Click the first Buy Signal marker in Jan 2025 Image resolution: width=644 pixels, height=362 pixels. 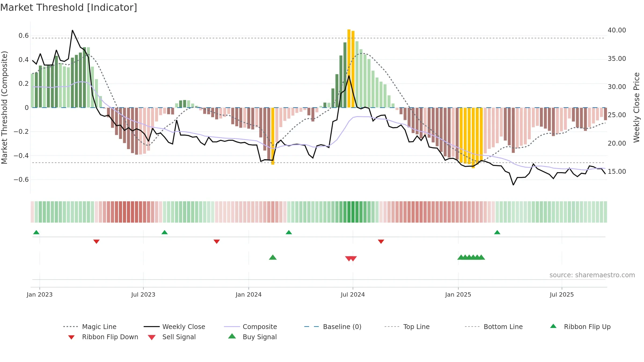coord(461,257)
